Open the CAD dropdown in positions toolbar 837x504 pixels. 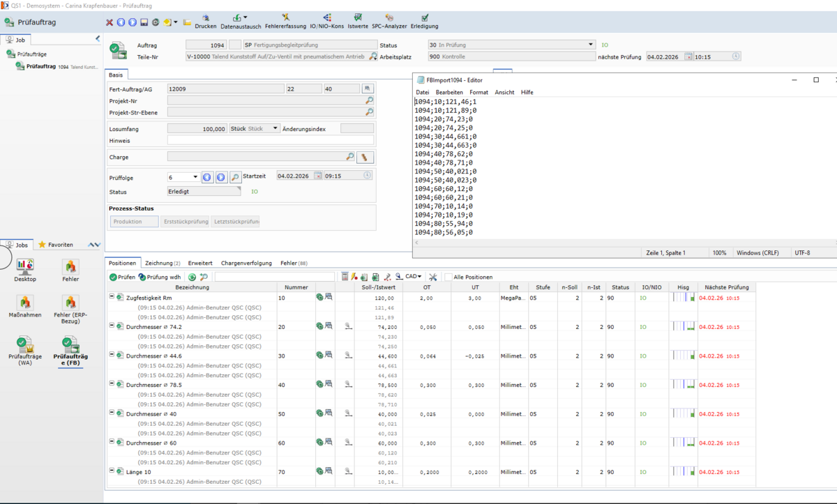click(x=414, y=277)
